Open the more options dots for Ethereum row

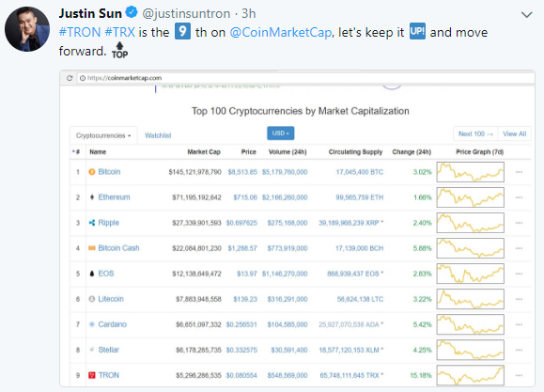519,197
